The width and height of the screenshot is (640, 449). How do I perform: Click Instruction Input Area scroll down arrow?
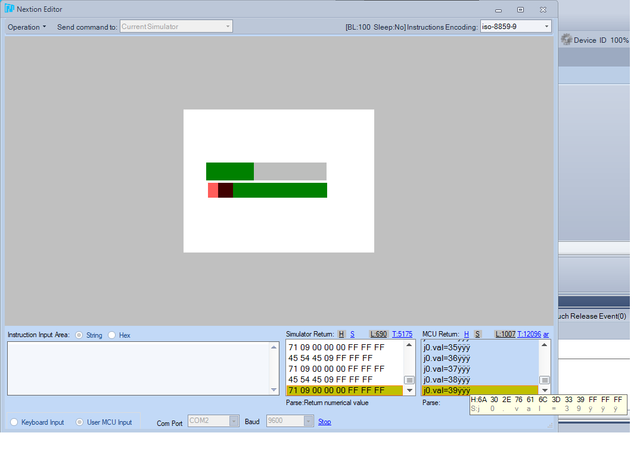point(274,389)
